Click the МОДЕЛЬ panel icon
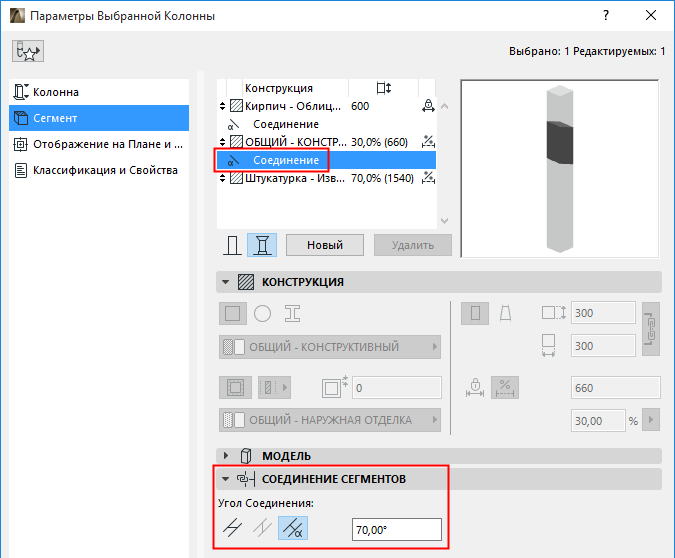Image resolution: width=675 pixels, height=558 pixels. [246, 456]
